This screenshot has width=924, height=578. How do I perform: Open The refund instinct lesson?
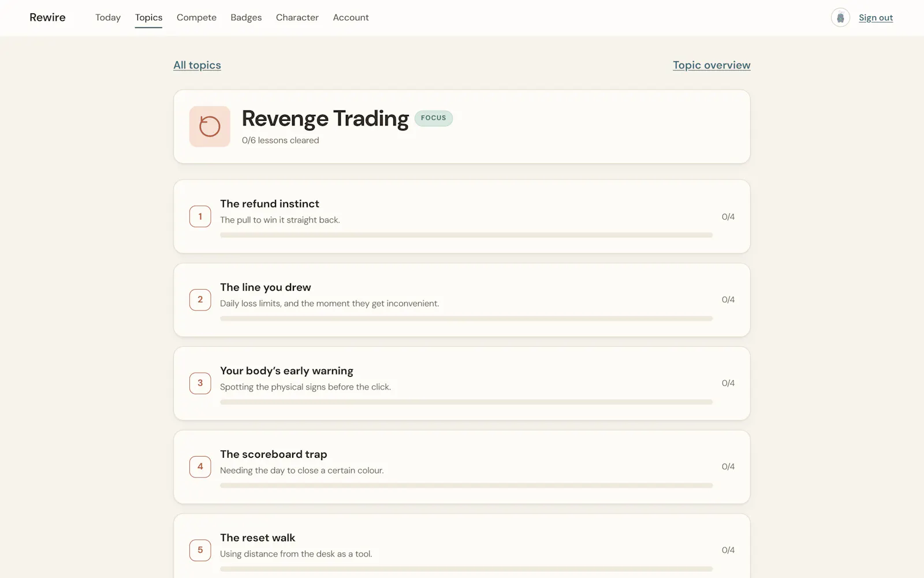coord(462,217)
